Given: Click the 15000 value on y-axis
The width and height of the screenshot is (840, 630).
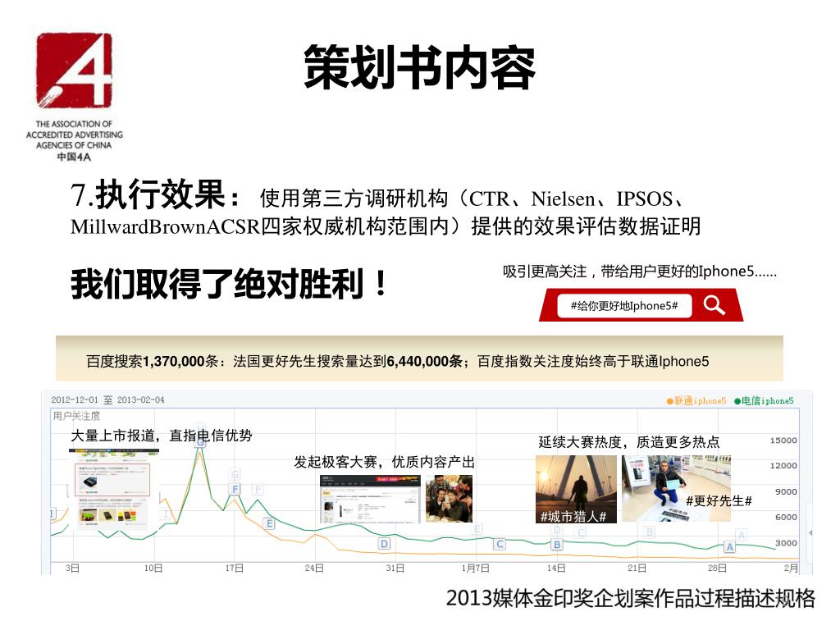Looking at the screenshot, I should pyautogui.click(x=783, y=440).
